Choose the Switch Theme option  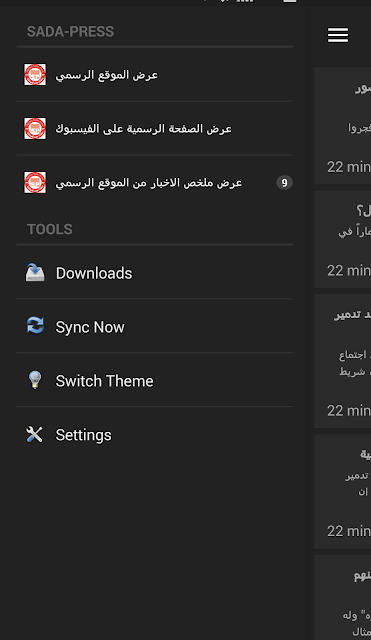tap(155, 380)
